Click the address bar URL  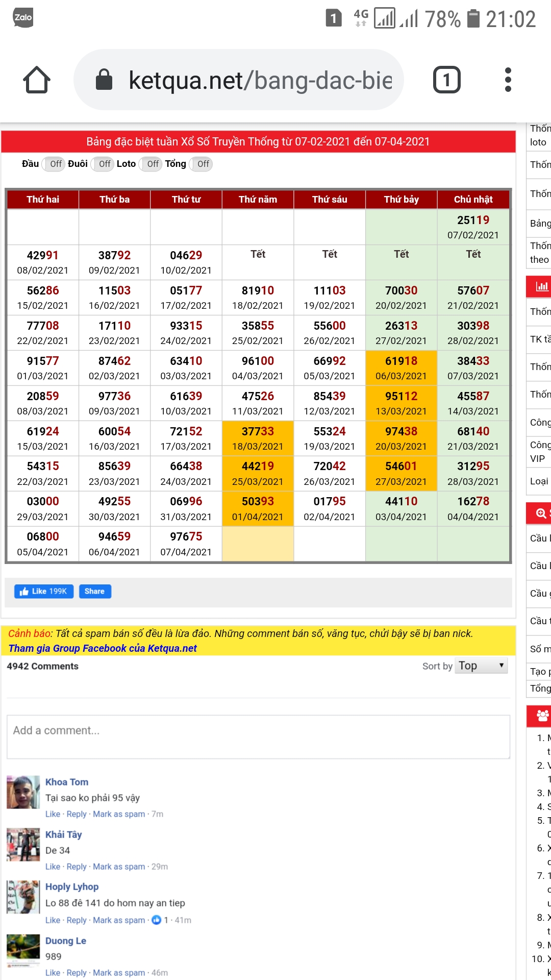coord(260,80)
